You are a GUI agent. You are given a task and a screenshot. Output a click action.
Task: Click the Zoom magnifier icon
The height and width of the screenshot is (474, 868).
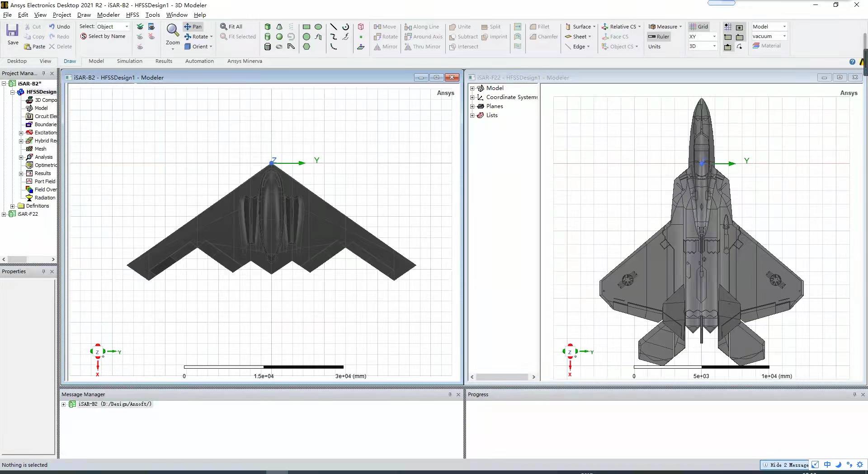pyautogui.click(x=172, y=30)
